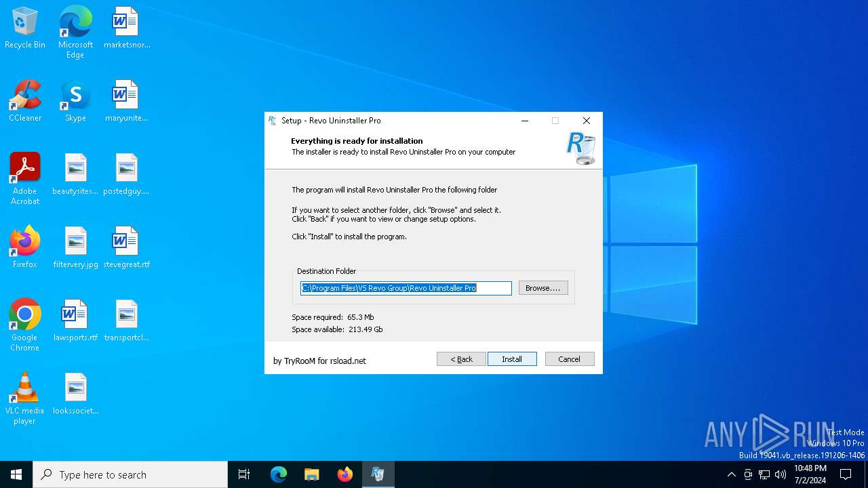868x488 pixels.
Task: Open the Action Center notifications icon
Action: click(x=846, y=474)
